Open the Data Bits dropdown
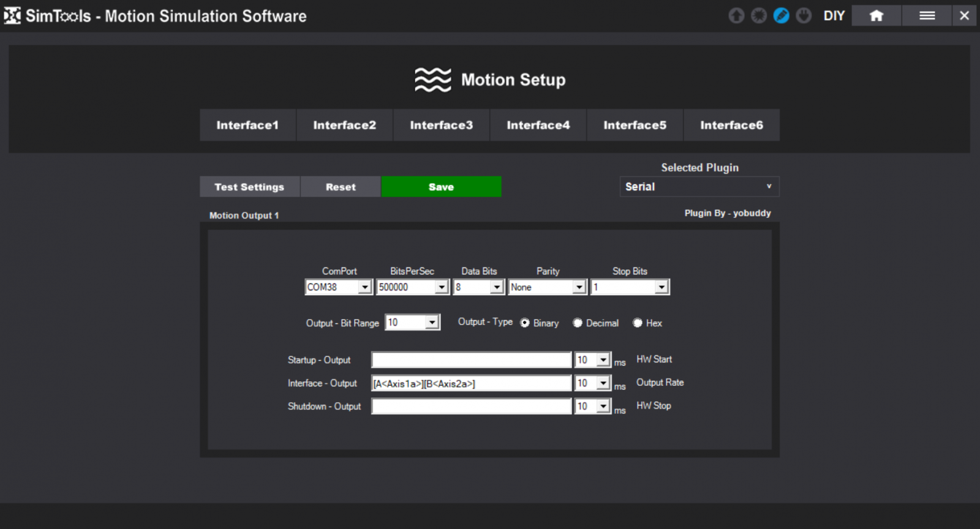Image resolution: width=980 pixels, height=529 pixels. [478, 287]
